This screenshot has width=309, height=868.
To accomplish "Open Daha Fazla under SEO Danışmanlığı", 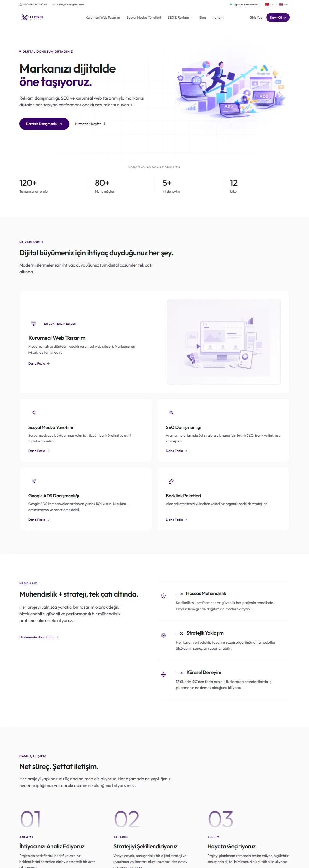I will (176, 451).
